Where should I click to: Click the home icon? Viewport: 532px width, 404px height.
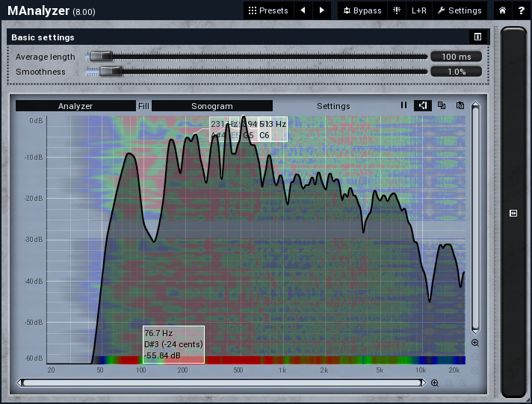coord(502,10)
